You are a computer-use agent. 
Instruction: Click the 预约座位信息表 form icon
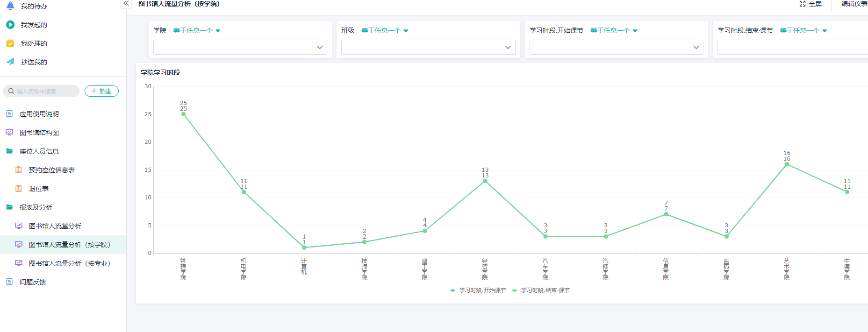tap(19, 170)
